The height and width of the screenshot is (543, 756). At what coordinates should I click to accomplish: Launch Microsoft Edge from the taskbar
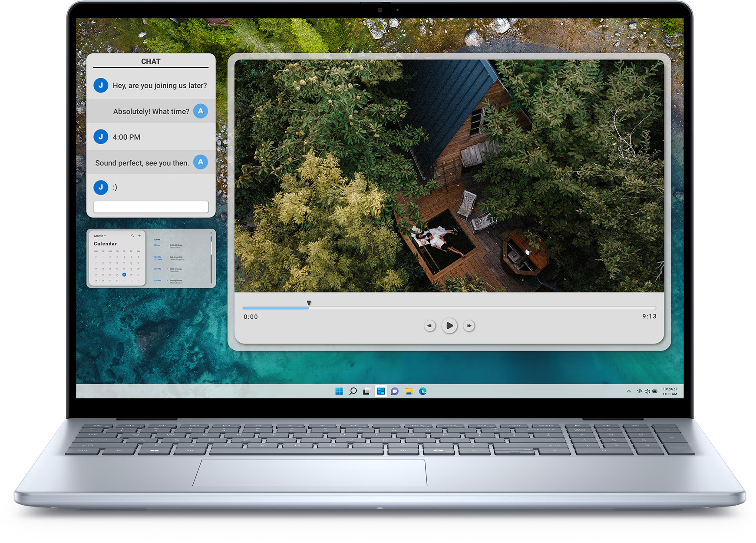pos(423,391)
